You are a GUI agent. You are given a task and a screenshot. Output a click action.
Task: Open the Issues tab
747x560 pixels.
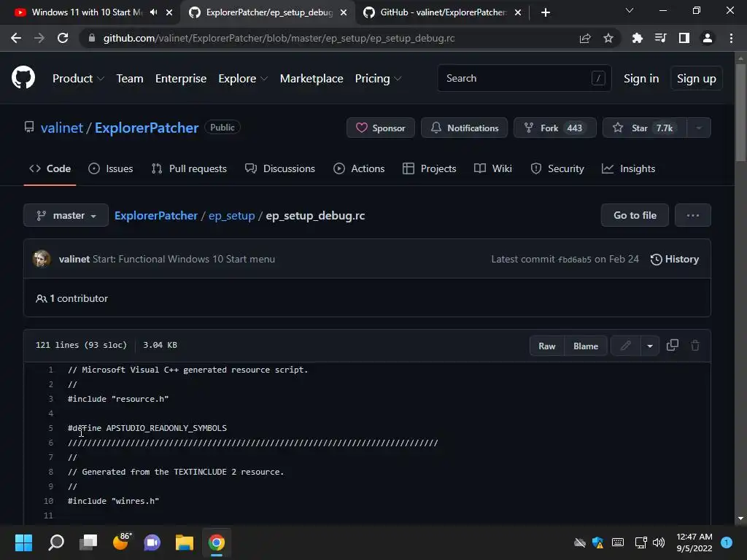[x=111, y=168]
